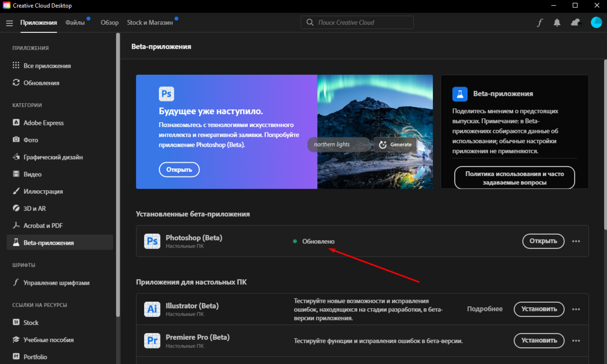Click the Photoshop (Beta) app icon
The width and height of the screenshot is (607, 364).
tap(152, 241)
